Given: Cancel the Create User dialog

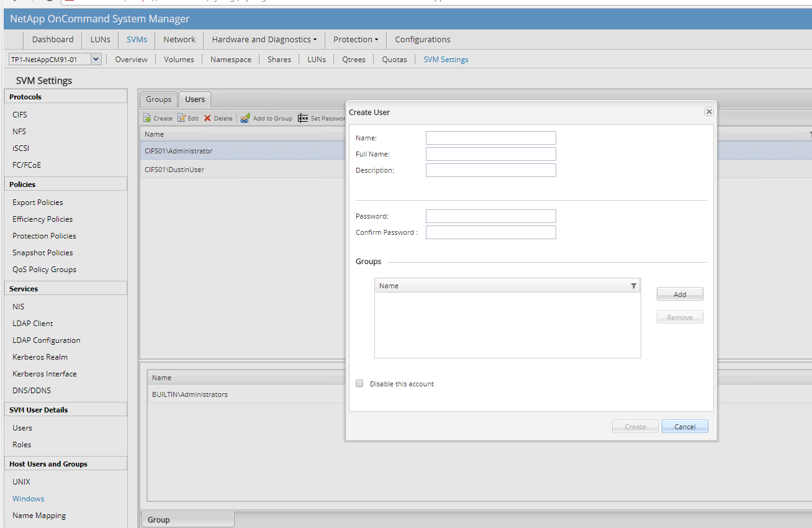Looking at the screenshot, I should pyautogui.click(x=685, y=426).
